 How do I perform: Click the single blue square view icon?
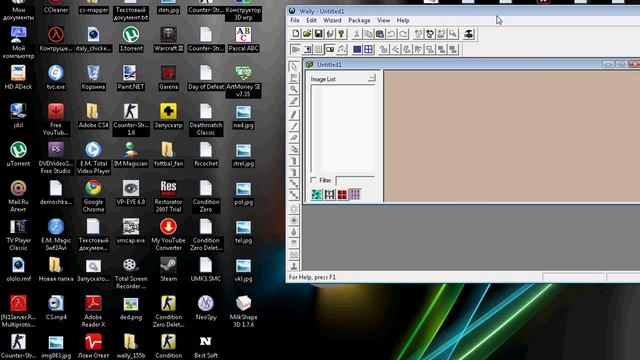click(357, 49)
